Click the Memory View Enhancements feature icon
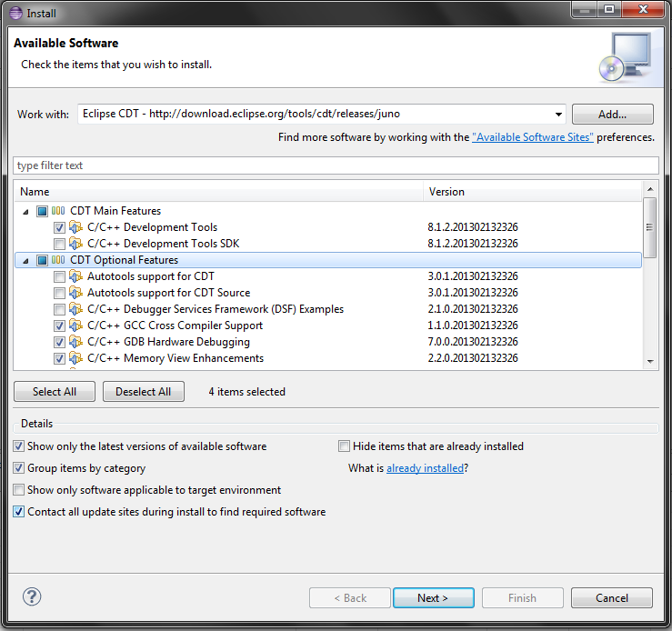This screenshot has height=631, width=672. (75, 358)
